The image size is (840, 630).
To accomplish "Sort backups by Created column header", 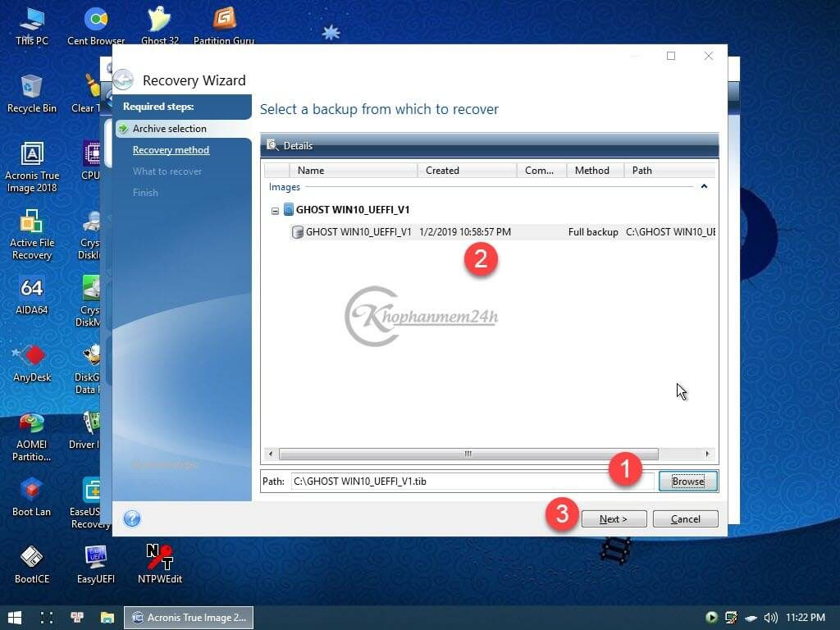I will click(x=466, y=171).
